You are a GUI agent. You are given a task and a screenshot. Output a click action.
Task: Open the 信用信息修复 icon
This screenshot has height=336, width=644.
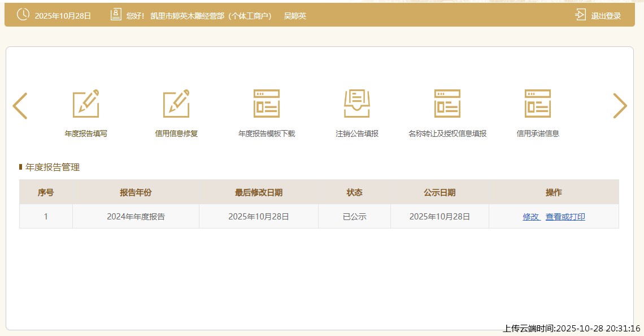[176, 104]
